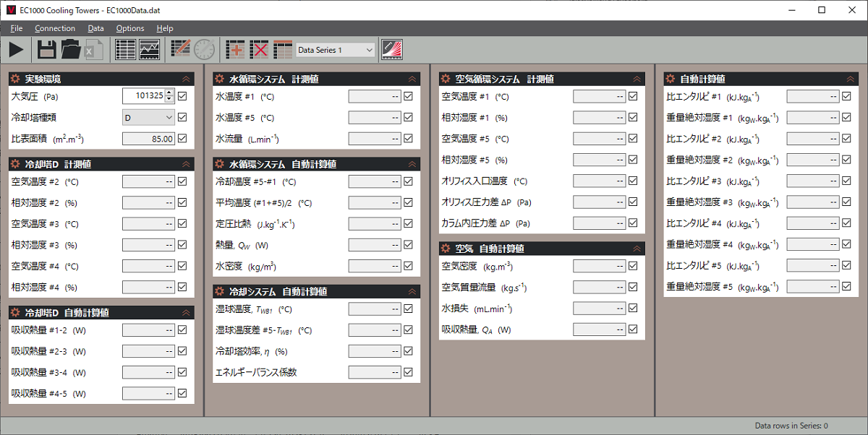The width and height of the screenshot is (868, 435).
Task: Open the Connection menu
Action: click(55, 28)
